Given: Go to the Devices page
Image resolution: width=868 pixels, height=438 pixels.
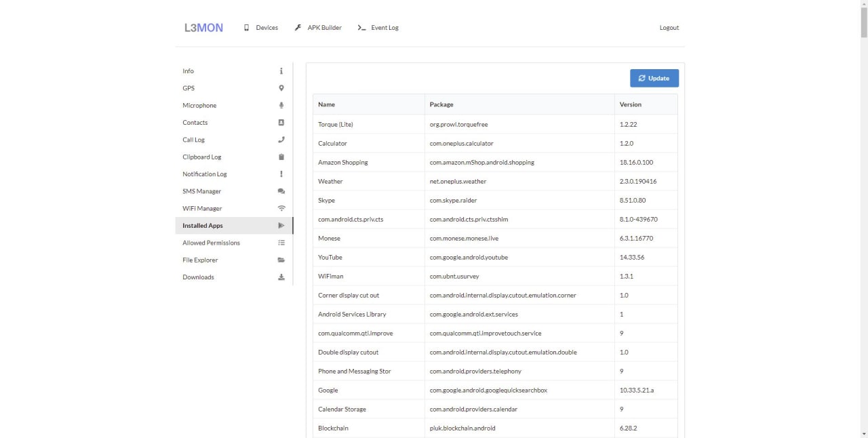Looking at the screenshot, I should 261,28.
